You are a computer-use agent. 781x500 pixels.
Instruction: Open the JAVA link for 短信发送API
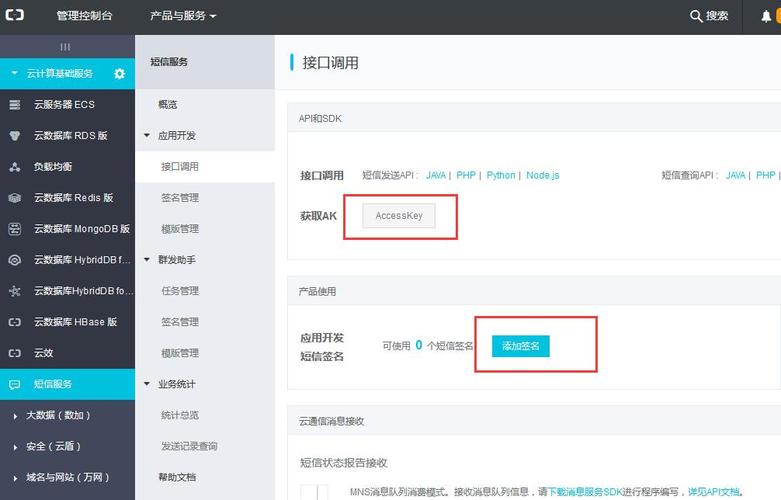tap(436, 175)
